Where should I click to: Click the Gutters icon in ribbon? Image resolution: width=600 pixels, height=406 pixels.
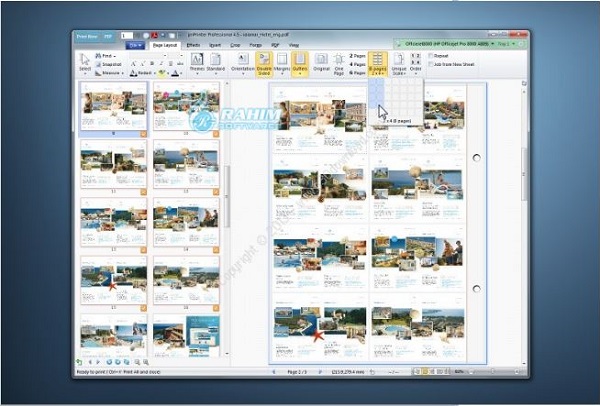pos(301,62)
